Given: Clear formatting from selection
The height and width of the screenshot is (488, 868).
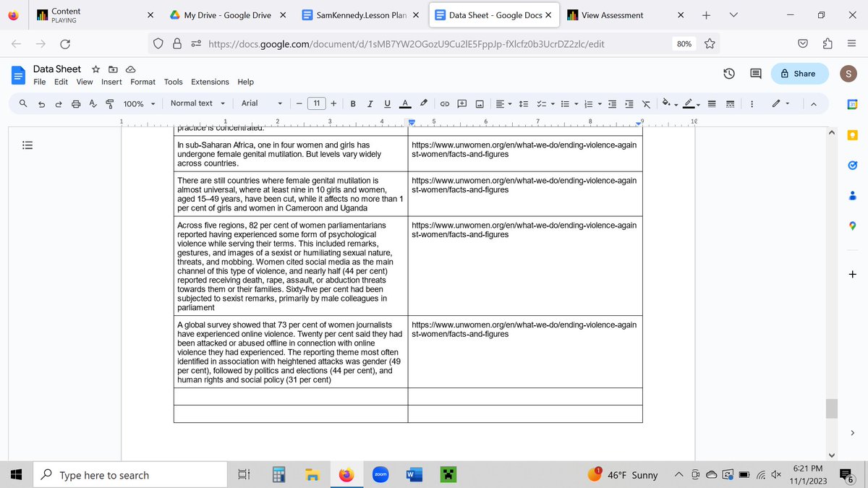Looking at the screenshot, I should (x=646, y=103).
